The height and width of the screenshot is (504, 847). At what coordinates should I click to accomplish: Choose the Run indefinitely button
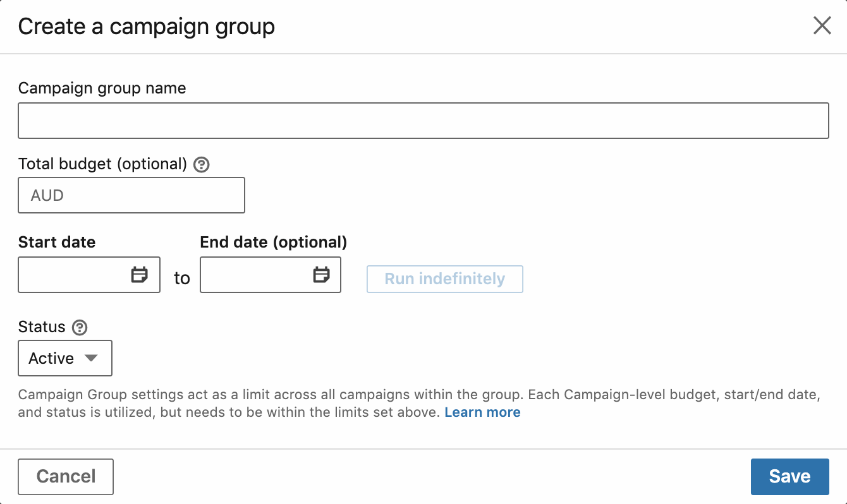click(445, 279)
